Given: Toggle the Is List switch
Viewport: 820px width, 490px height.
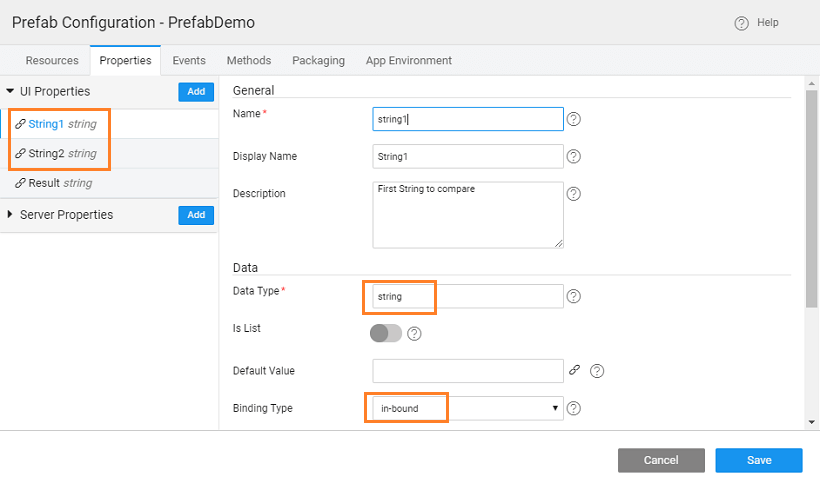Looking at the screenshot, I should point(386,333).
